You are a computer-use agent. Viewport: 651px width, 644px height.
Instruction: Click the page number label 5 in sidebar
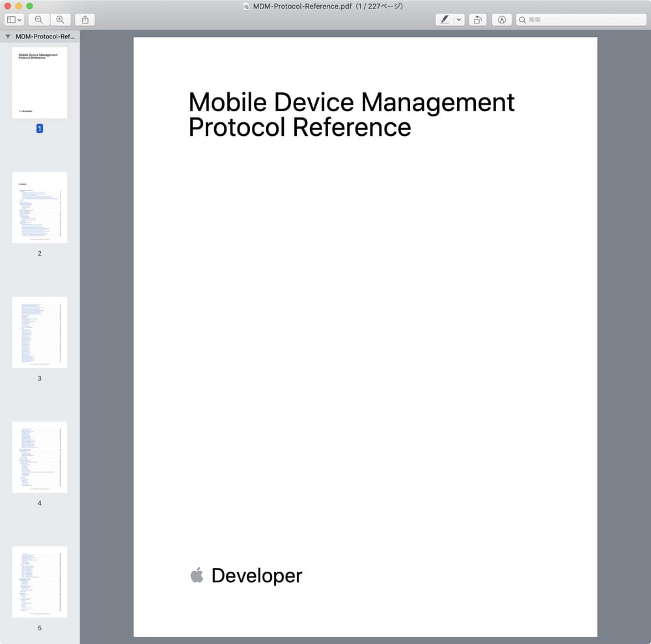[40, 628]
